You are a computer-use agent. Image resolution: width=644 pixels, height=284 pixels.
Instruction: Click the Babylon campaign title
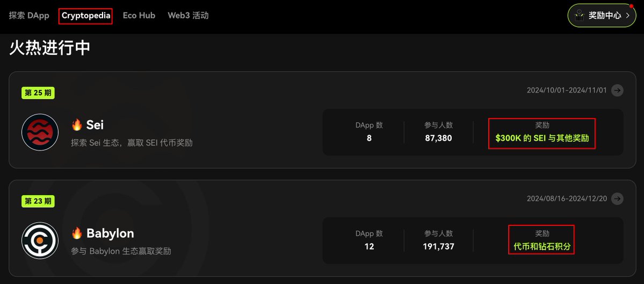pos(110,233)
